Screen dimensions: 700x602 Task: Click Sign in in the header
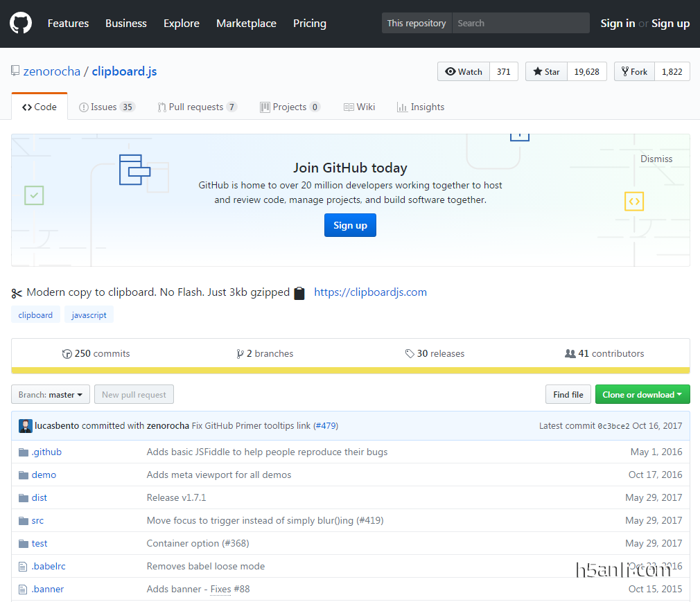618,23
